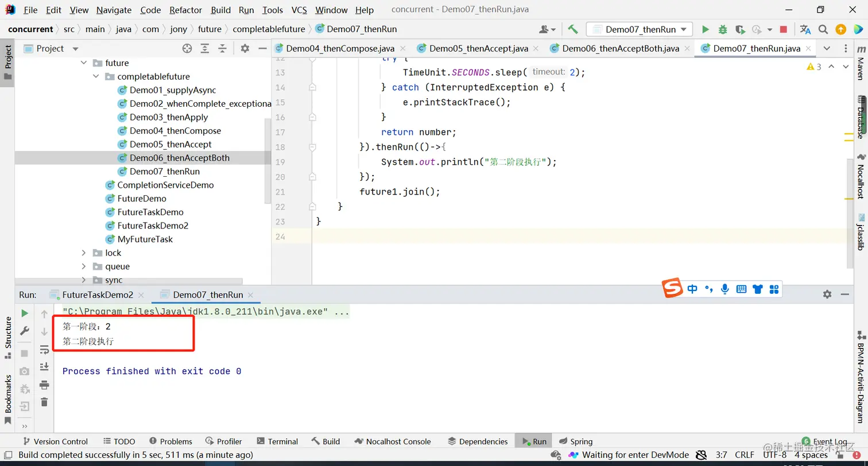
Task: Clear all console output with trash icon
Action: [x=44, y=402]
